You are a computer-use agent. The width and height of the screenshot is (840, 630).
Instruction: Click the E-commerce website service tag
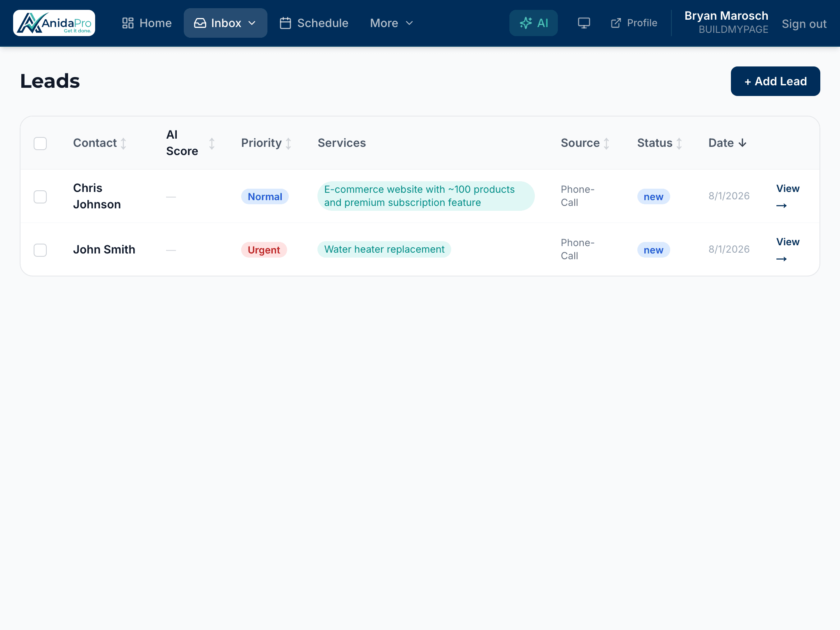click(x=426, y=196)
